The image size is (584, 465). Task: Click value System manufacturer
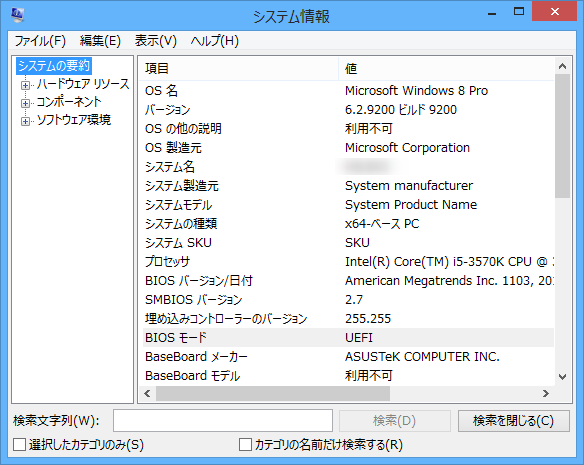click(x=409, y=186)
